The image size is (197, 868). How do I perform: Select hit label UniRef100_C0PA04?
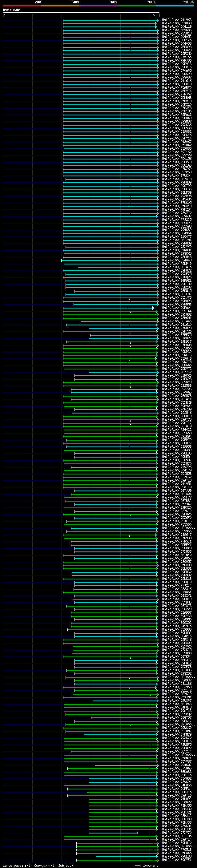(177, 308)
